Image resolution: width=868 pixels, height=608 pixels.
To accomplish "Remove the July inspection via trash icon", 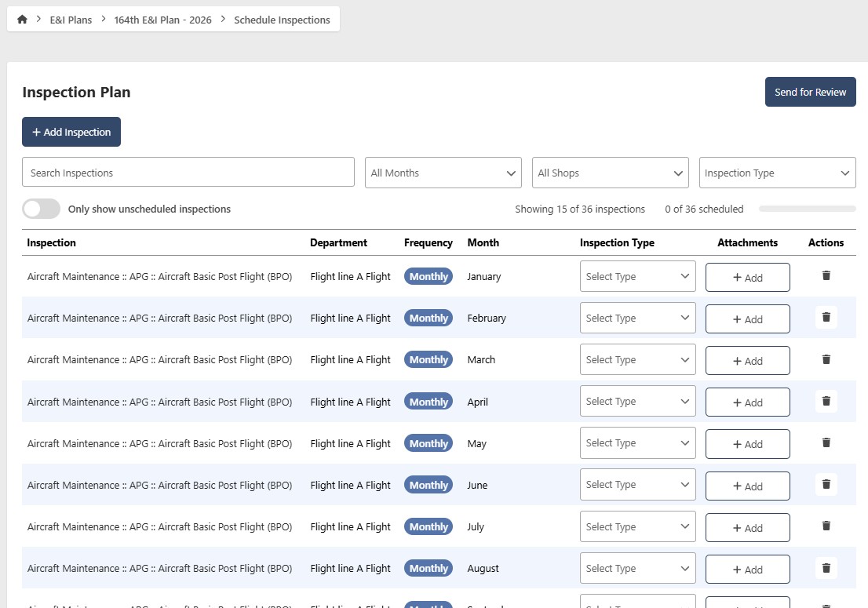I will (x=826, y=526).
